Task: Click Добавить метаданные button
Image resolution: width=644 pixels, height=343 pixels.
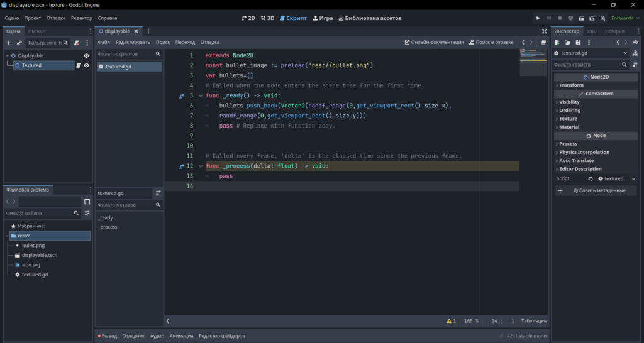Action: pyautogui.click(x=596, y=190)
